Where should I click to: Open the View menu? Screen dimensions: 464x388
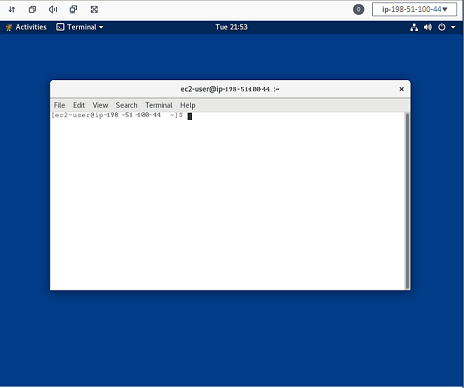[100, 105]
